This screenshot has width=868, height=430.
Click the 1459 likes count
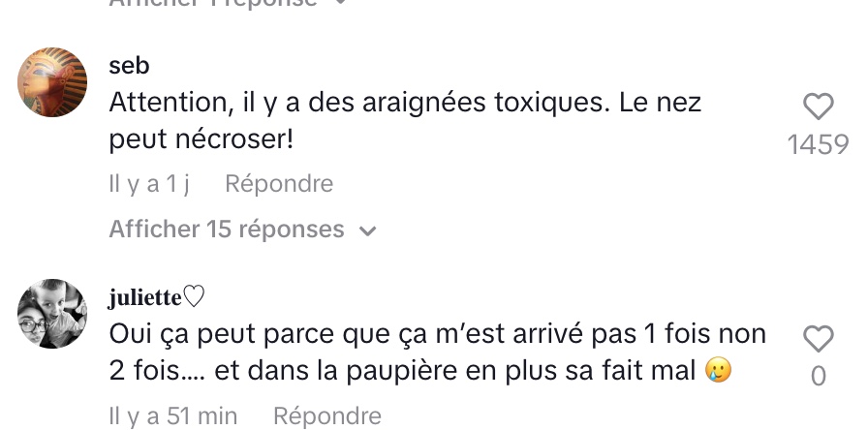tap(819, 144)
